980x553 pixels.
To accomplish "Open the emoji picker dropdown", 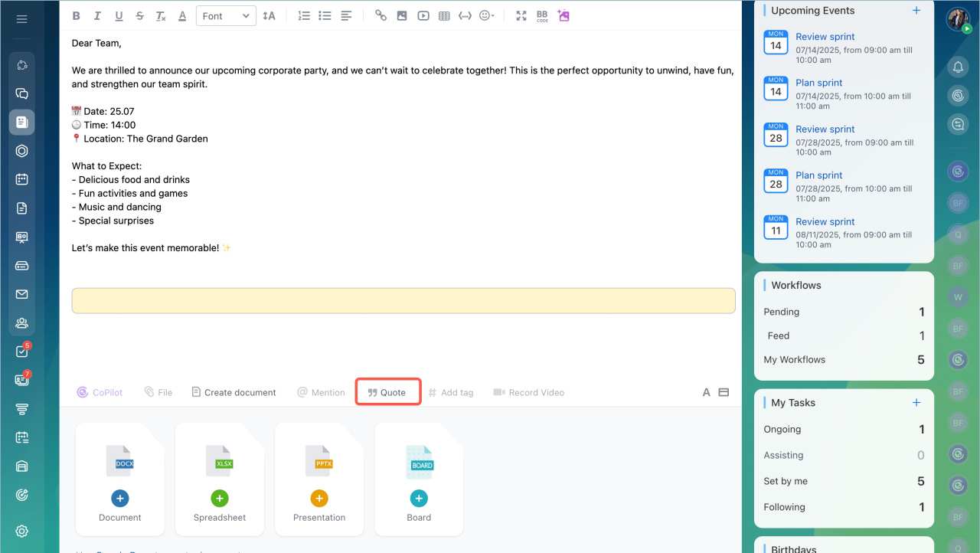I will (486, 16).
